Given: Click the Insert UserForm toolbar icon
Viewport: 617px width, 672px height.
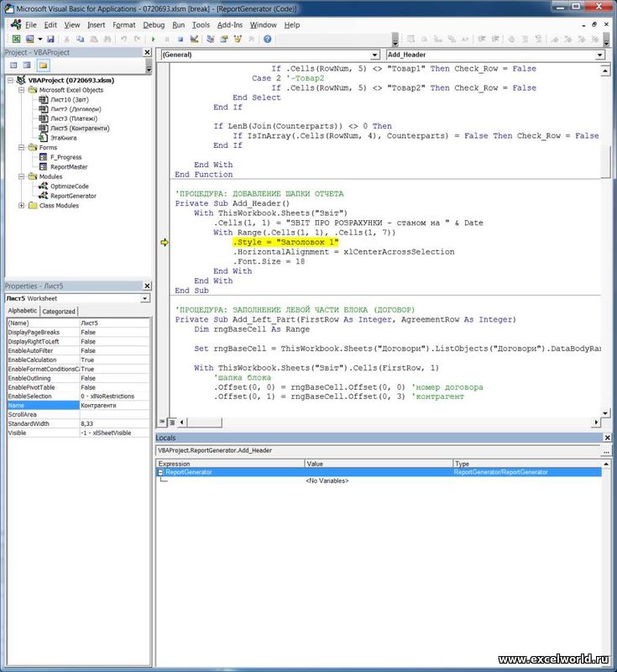Looking at the screenshot, I should click(29, 39).
